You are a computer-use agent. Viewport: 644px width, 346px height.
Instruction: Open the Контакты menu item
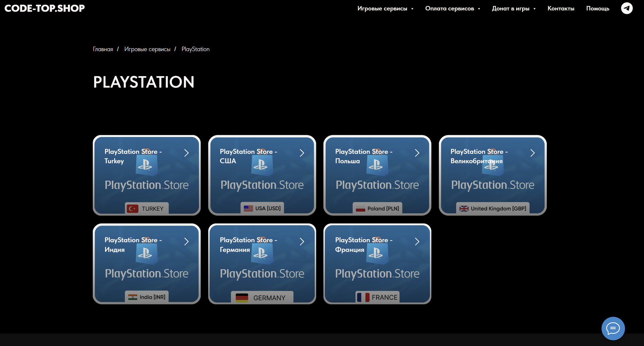[561, 8]
